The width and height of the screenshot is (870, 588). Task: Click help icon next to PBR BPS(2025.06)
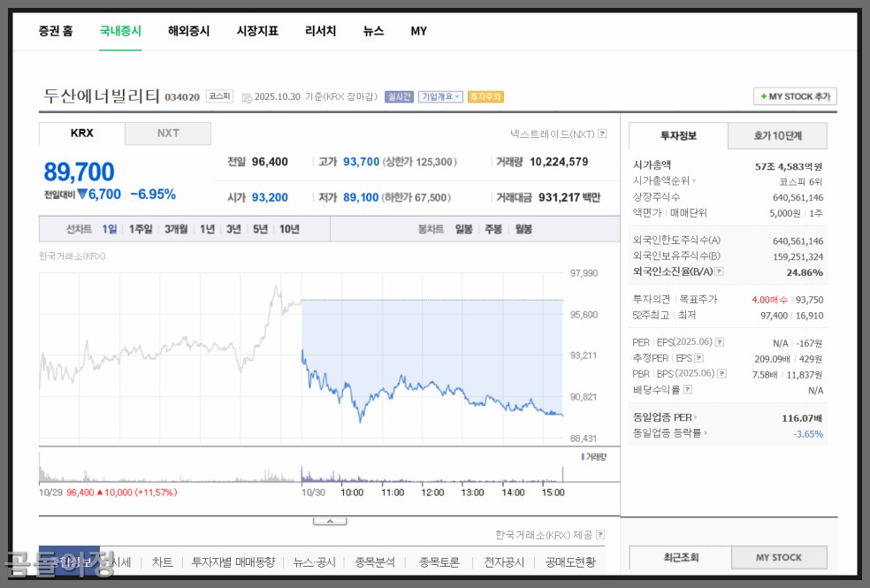[x=721, y=373]
